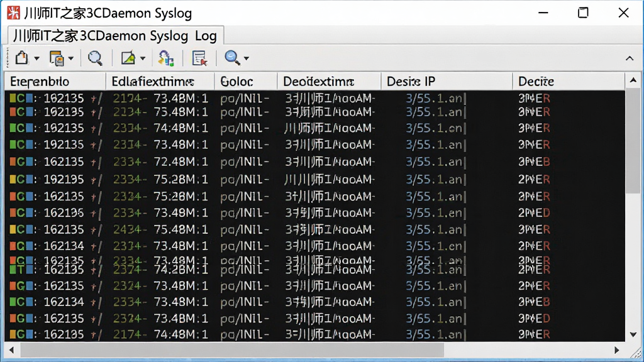The image size is (644, 362).
Task: Collapse the toolbar with the up chevron
Action: pyautogui.click(x=630, y=58)
